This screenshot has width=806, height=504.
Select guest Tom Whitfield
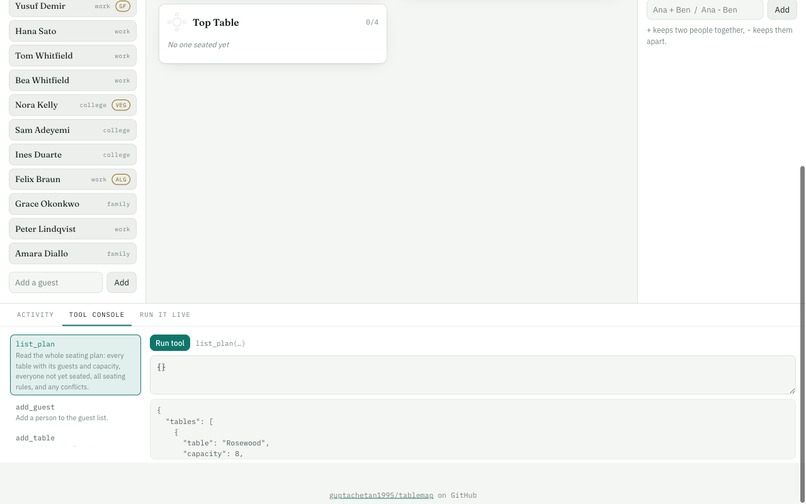click(x=72, y=56)
